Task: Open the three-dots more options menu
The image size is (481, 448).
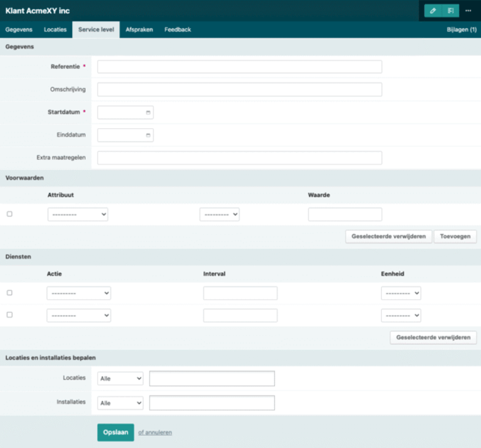Action: point(468,11)
